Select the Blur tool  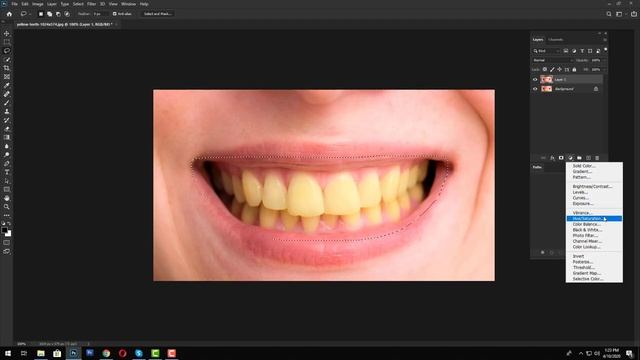point(7,146)
